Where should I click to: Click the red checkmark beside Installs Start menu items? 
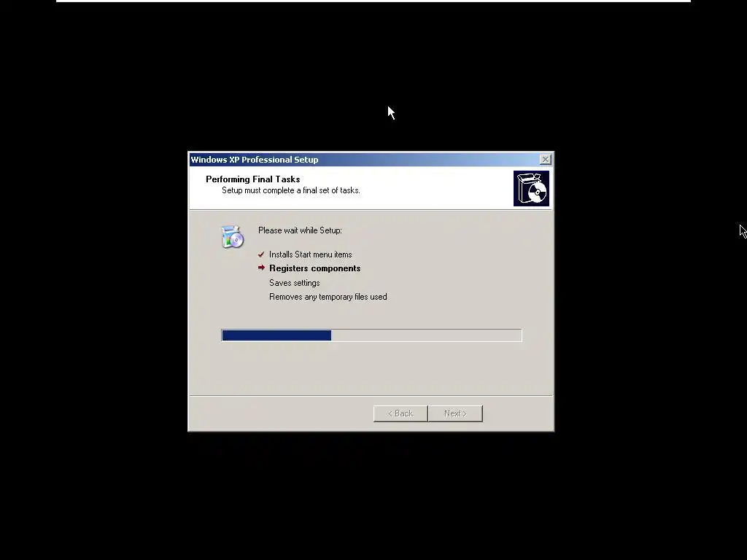pos(261,254)
